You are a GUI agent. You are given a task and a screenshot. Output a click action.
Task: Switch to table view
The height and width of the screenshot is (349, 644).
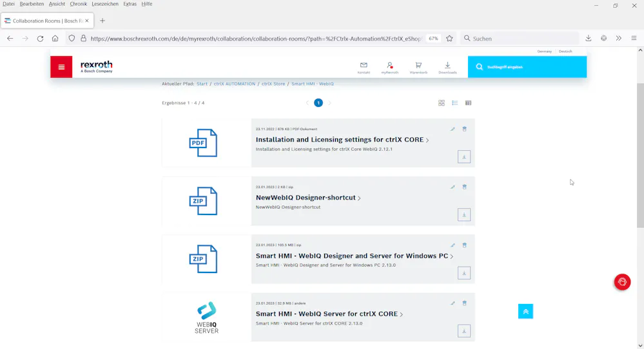click(x=468, y=103)
